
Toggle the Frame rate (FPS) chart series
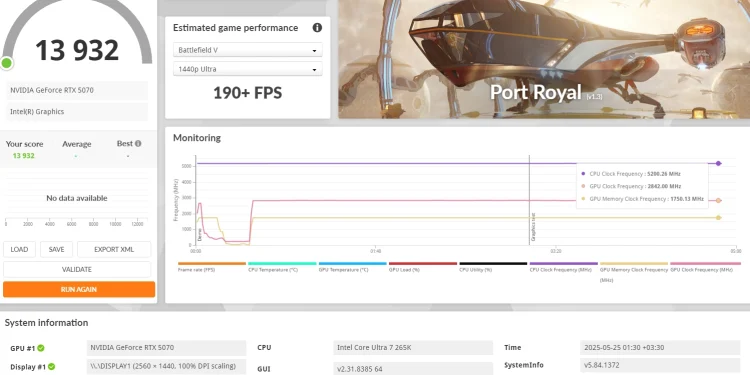pos(212,266)
